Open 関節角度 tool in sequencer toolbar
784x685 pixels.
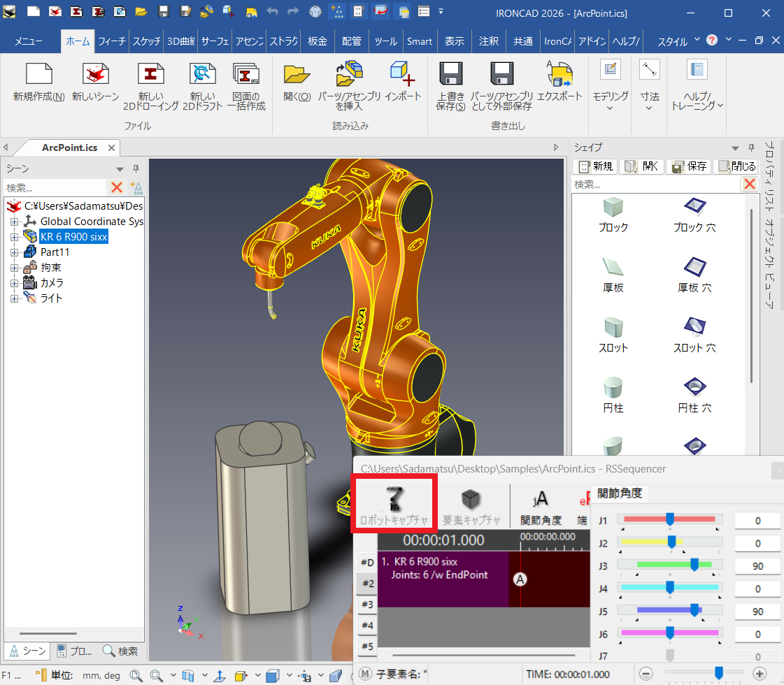[541, 506]
